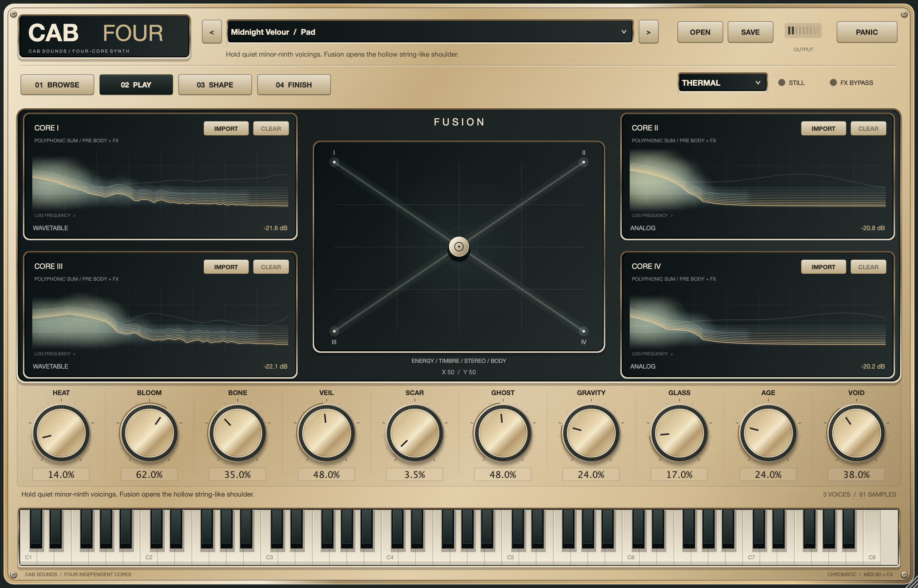Load the previous preset with the < arrow
Screen dimensions: 918x588
coord(212,32)
